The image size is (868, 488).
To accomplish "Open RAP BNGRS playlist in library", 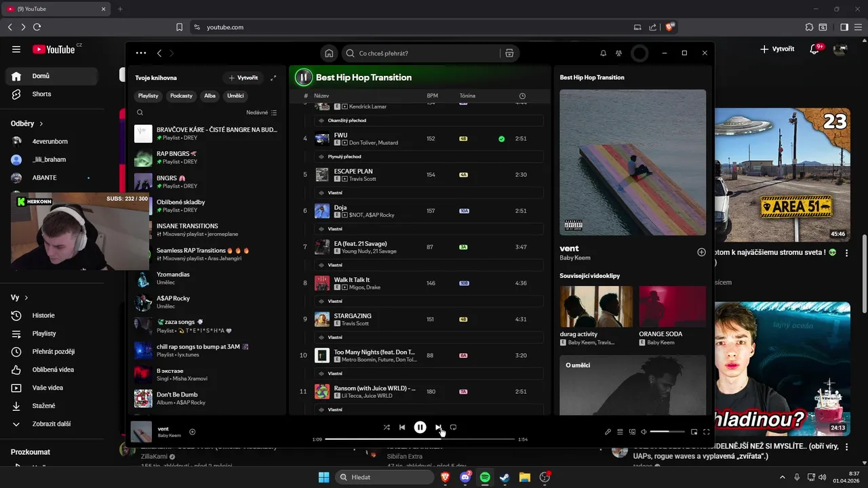I will pos(207,157).
